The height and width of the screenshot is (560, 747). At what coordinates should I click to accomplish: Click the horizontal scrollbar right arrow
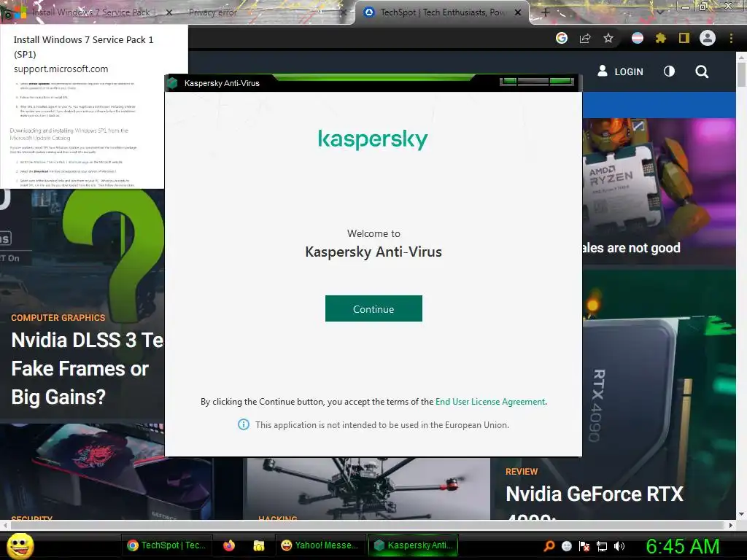click(x=731, y=525)
